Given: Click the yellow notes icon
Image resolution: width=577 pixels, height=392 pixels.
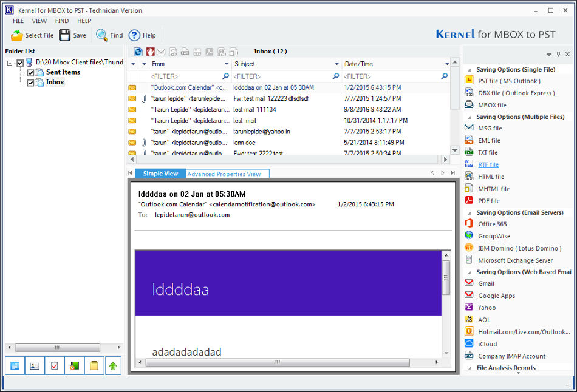Looking at the screenshot, I should (94, 366).
